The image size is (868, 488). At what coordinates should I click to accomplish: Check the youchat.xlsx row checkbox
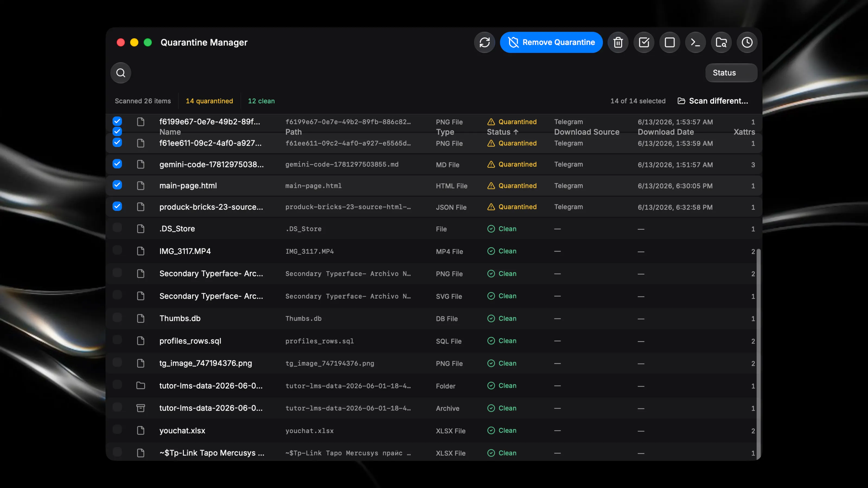coord(117,430)
